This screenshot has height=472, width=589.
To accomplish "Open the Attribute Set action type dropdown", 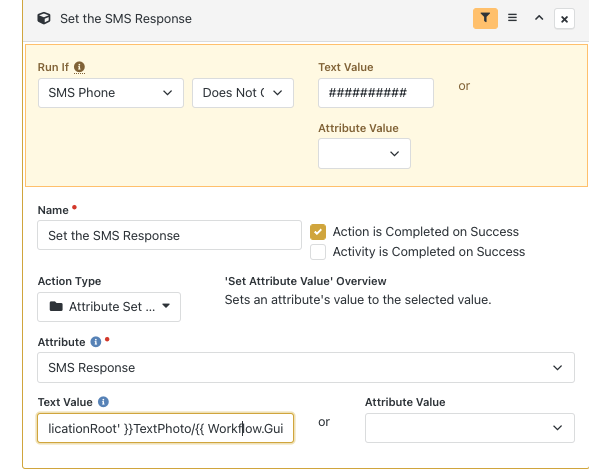I will [109, 307].
